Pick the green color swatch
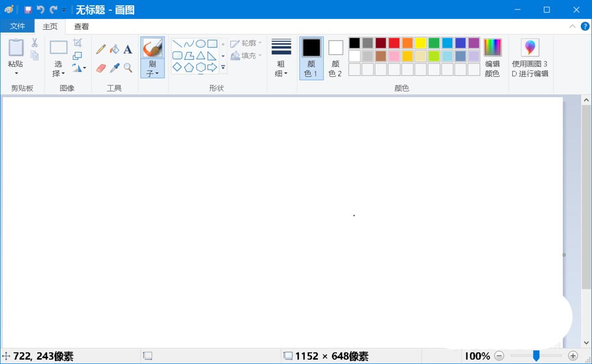The image size is (592, 364). pyautogui.click(x=434, y=43)
